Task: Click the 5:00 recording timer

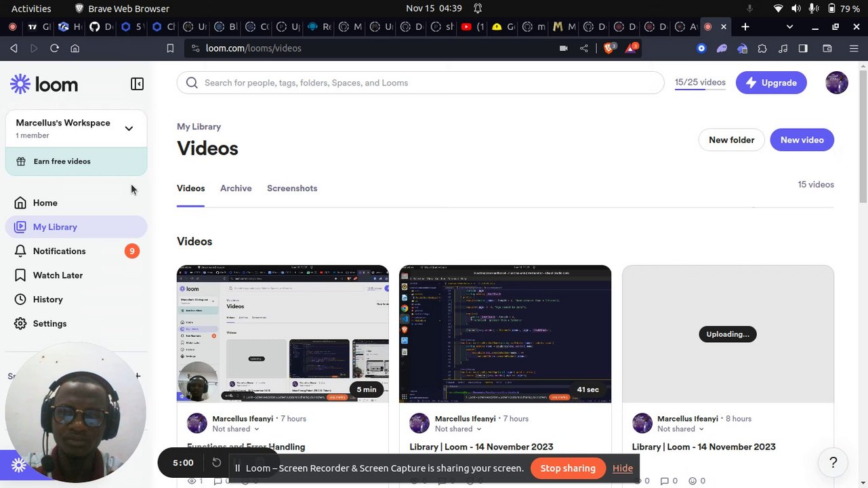Action: point(183,463)
